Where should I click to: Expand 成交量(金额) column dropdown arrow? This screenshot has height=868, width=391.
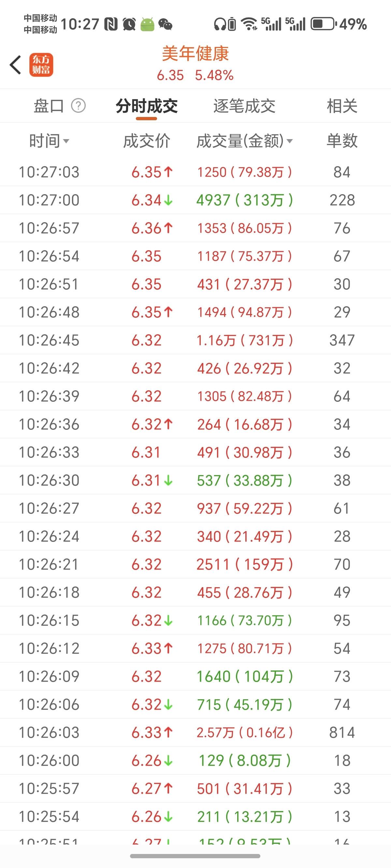coord(290,141)
